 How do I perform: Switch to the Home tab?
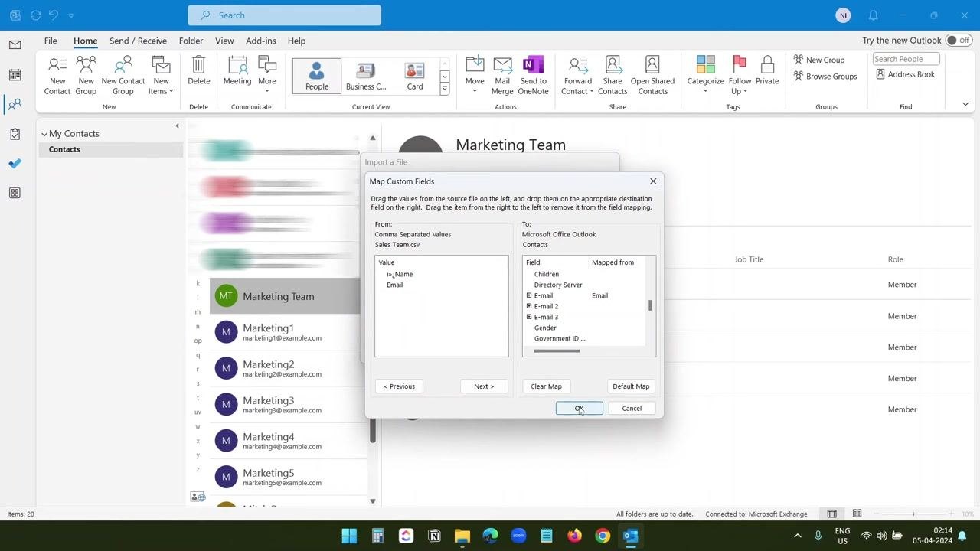pos(85,41)
